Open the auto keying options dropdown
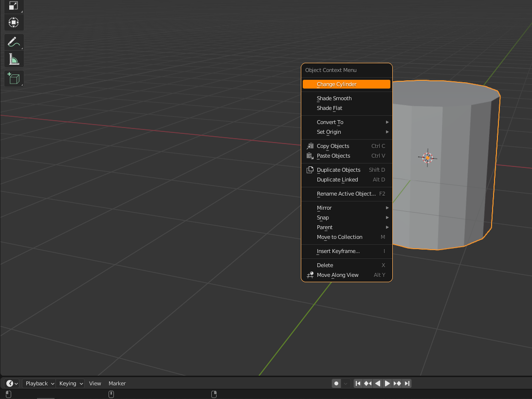This screenshot has height=399, width=532. pyautogui.click(x=346, y=383)
